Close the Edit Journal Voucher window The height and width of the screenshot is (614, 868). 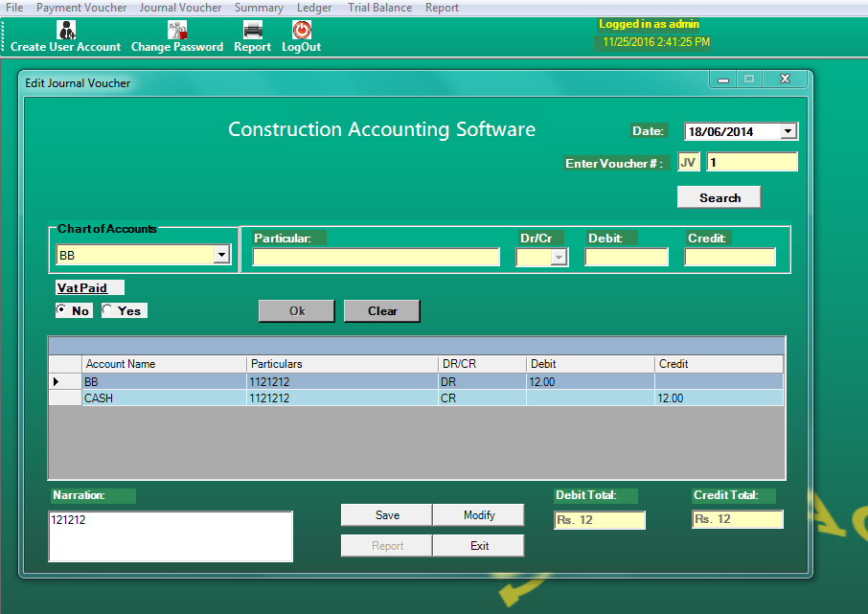785,80
